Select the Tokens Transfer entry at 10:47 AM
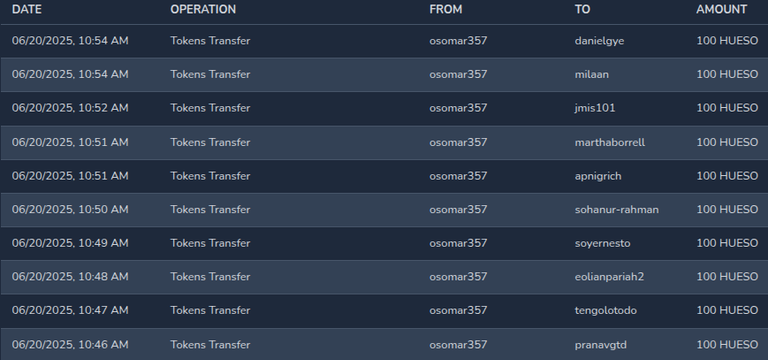The width and height of the screenshot is (768, 360). [210, 311]
